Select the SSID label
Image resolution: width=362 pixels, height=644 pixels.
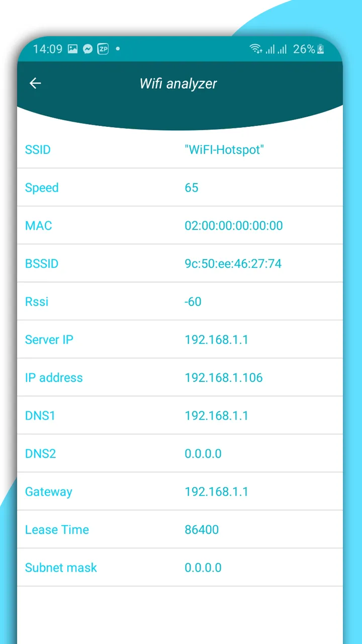pyautogui.click(x=38, y=149)
